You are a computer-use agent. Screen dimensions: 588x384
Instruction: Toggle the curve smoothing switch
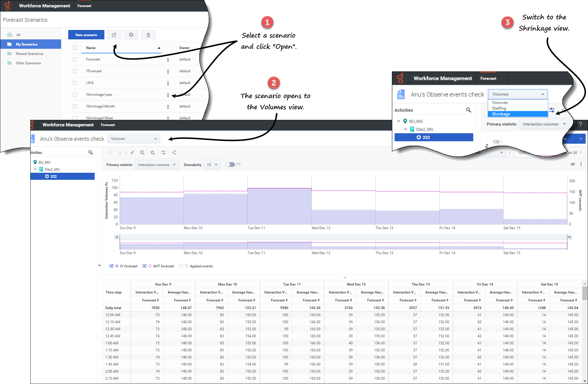click(x=230, y=165)
